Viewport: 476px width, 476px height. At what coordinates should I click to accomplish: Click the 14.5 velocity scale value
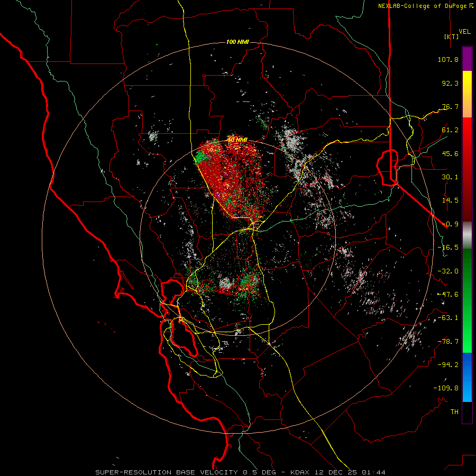(450, 200)
